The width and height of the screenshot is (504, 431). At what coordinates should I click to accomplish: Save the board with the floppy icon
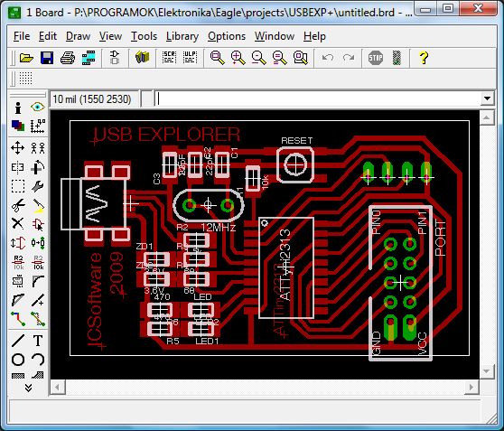47,58
